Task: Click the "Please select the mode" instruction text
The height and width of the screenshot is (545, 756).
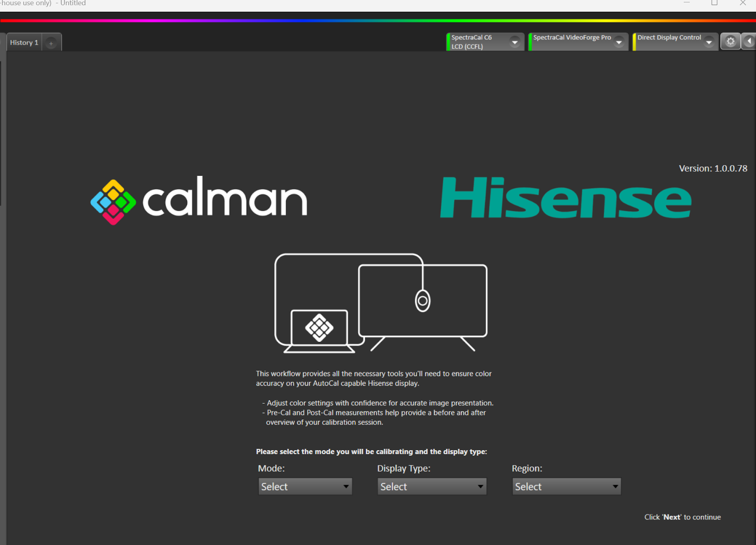Action: [x=371, y=451]
